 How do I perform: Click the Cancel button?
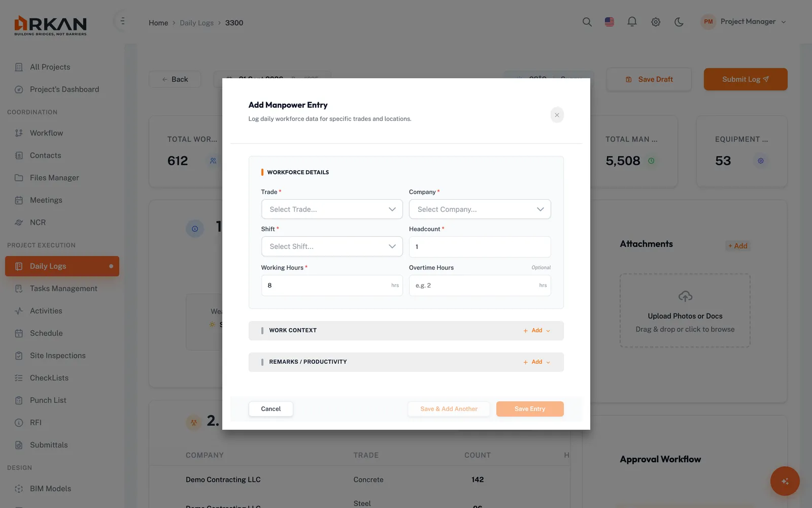[270, 409]
